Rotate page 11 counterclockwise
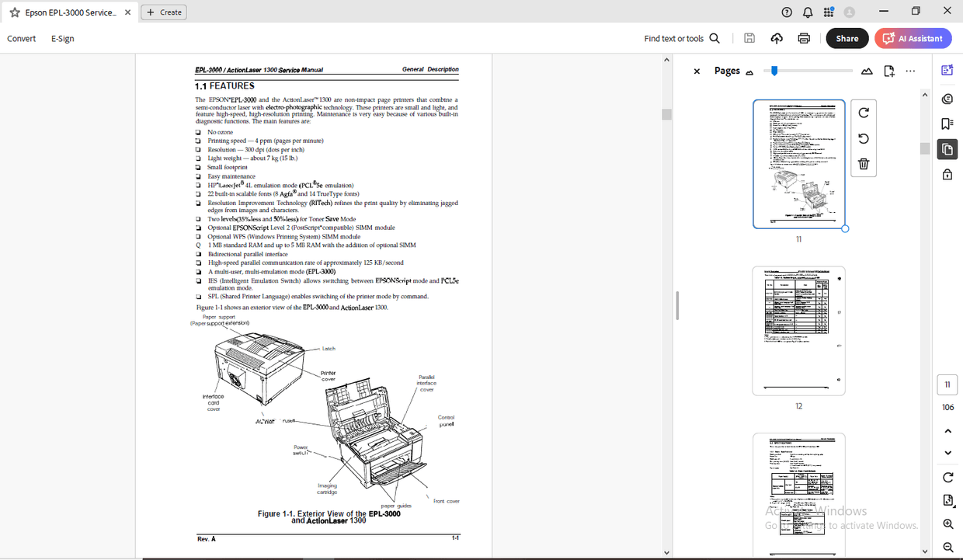 864,138
